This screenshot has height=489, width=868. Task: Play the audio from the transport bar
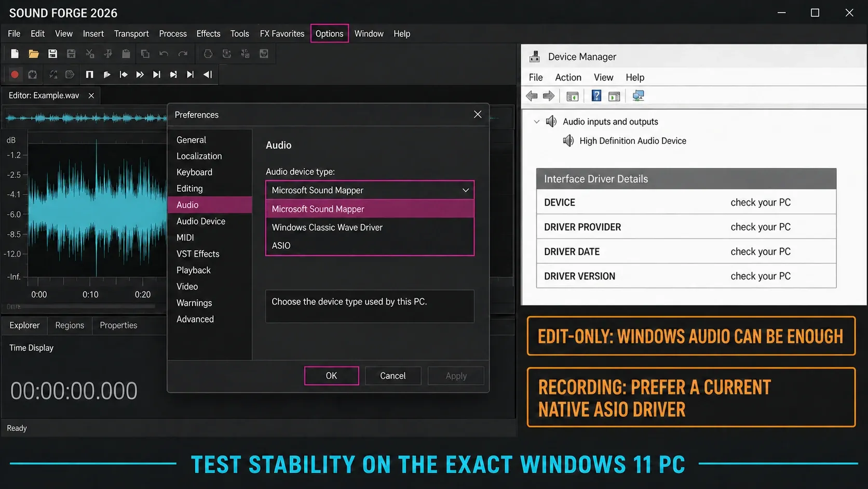click(x=107, y=74)
